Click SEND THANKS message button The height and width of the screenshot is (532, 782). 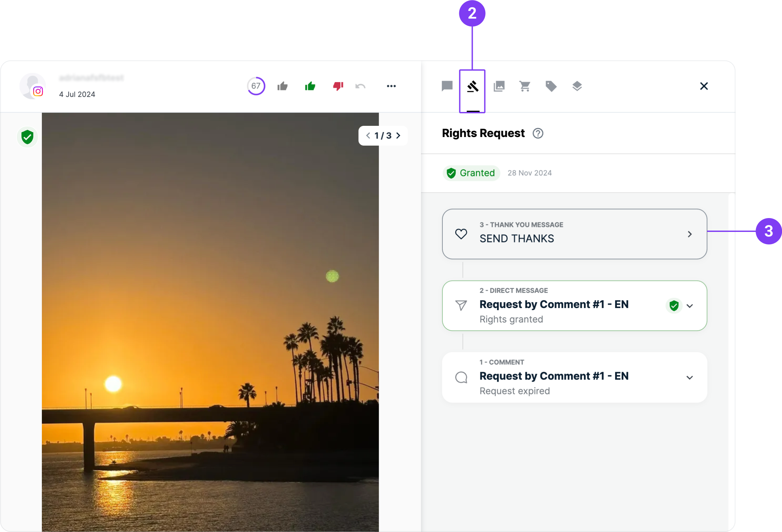click(574, 234)
